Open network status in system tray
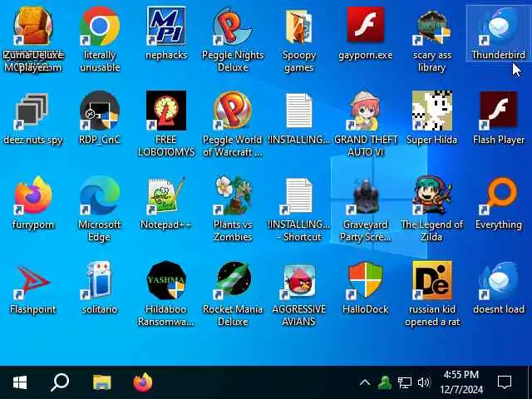This screenshot has height=399, width=532. tap(405, 383)
